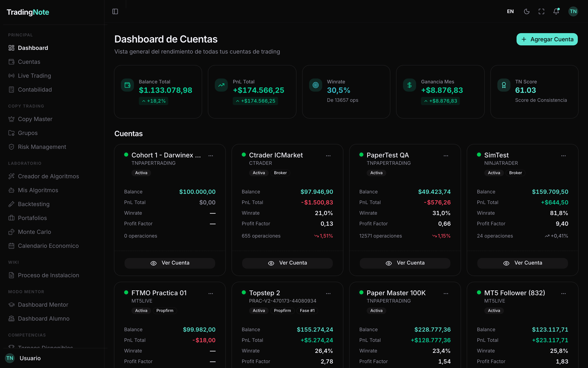The image size is (588, 368).
Task: Open options menu for Topstep 2
Action: click(x=328, y=293)
